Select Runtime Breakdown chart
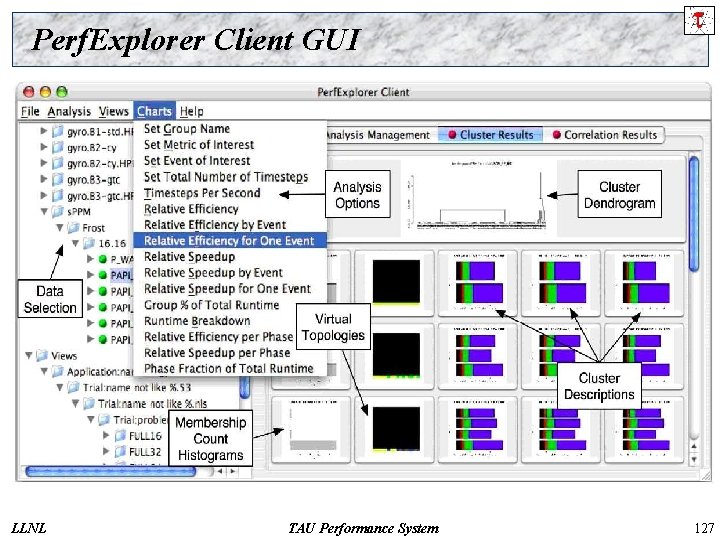This screenshot has height=540, width=720. (230, 321)
